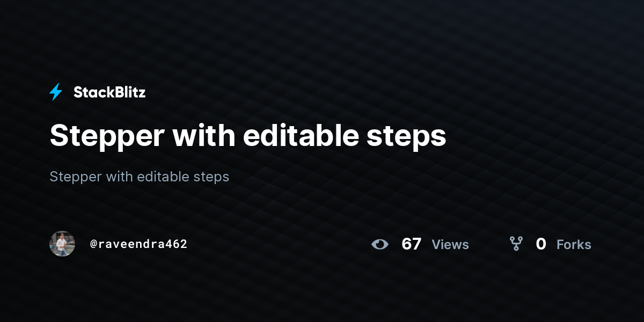Click the word "editable" in the bold heading
Image resolution: width=644 pixels, height=322 pixels.
[301, 135]
